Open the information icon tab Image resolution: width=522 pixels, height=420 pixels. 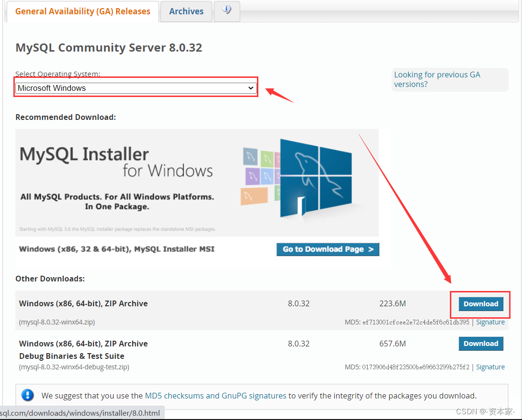point(227,11)
